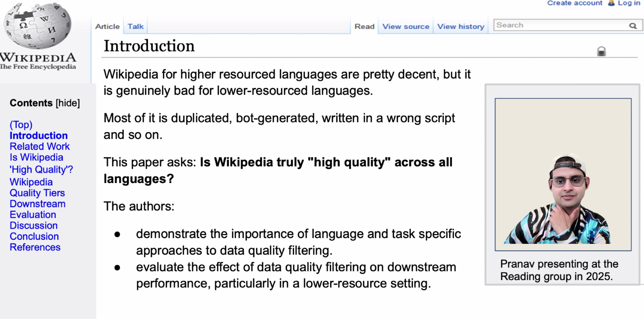Click the user icon beside Log in
Screen dimensions: 644x319
(x=611, y=3)
